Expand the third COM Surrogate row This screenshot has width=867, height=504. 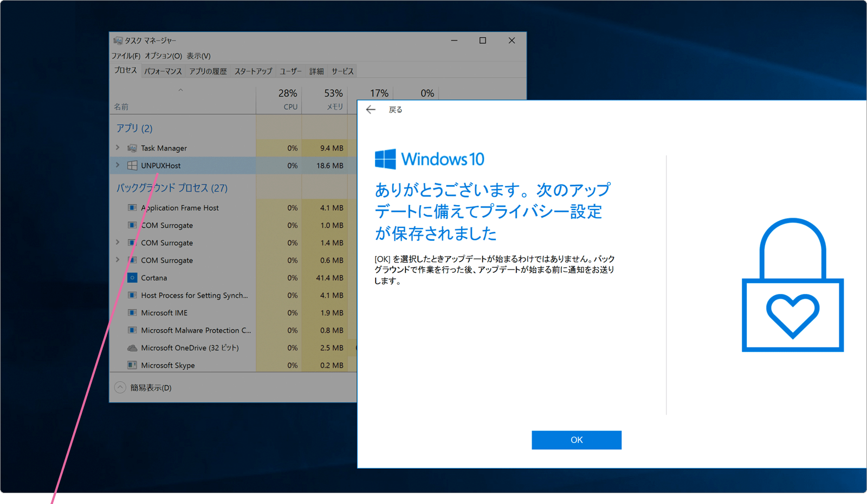118,260
